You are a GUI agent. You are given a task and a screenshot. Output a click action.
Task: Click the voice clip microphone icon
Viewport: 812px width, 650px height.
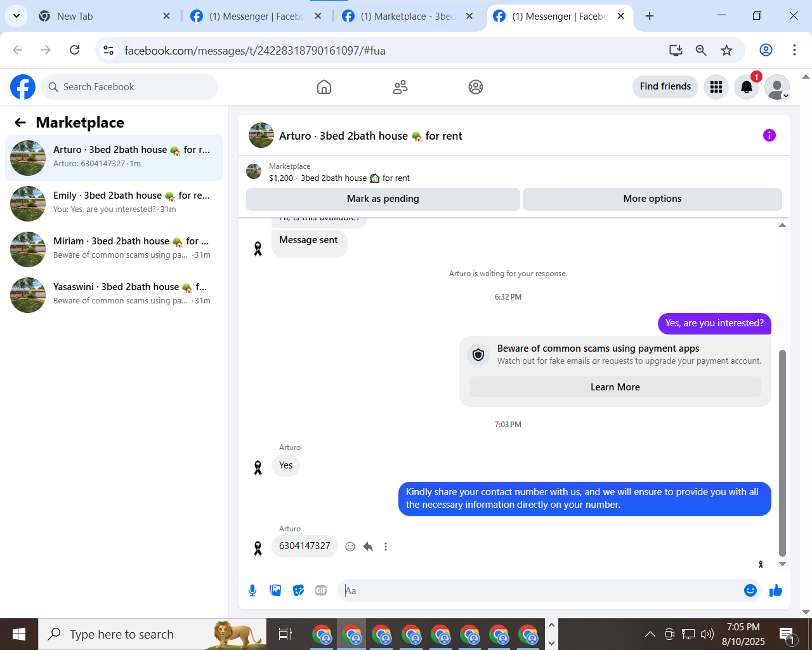[252, 590]
